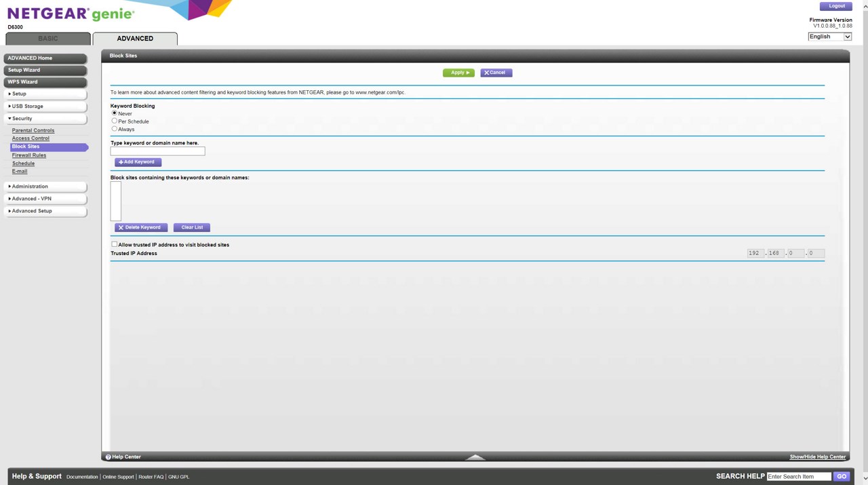The image size is (868, 485).
Task: Click the trusted IP third octet field
Action: [795, 253]
